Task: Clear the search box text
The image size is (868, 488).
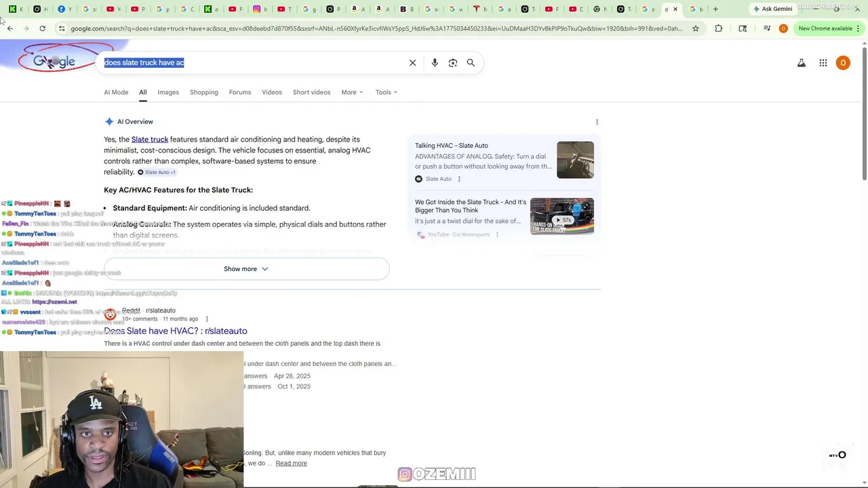Action: (x=412, y=62)
